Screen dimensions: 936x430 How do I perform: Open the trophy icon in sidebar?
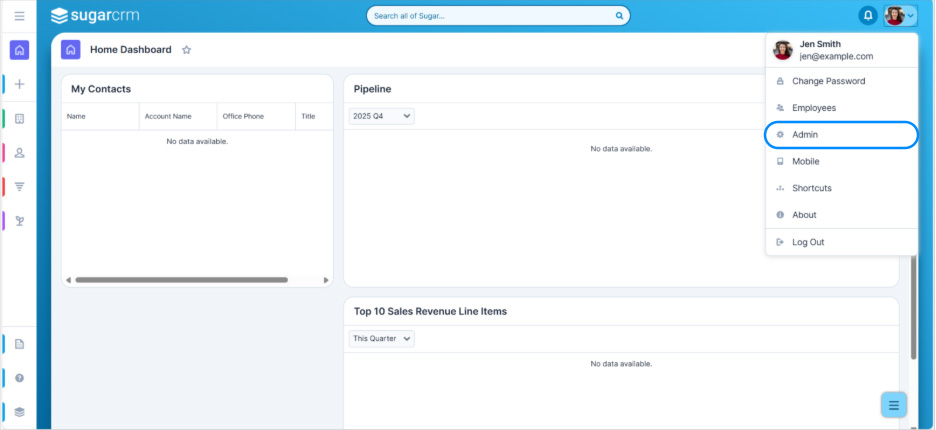click(19, 220)
